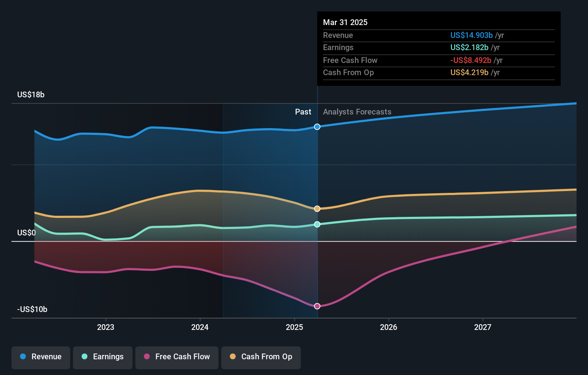This screenshot has width=588, height=375.
Task: Toggle the Earnings legend button
Action: click(103, 357)
